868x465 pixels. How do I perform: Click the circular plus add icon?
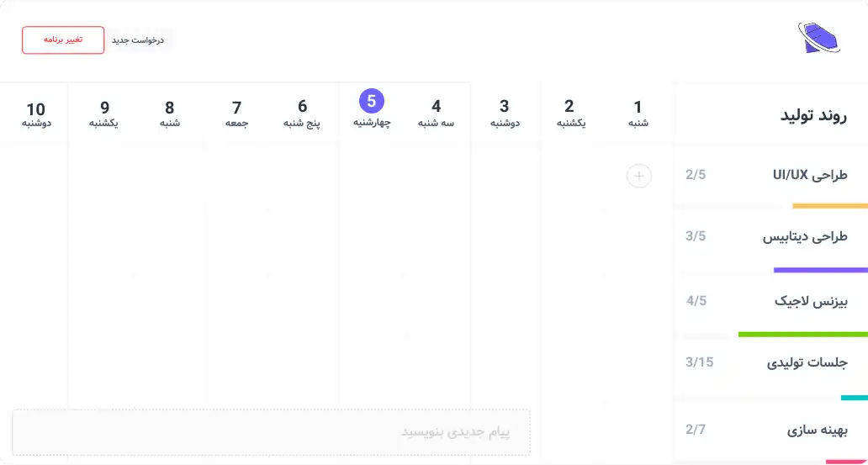(x=639, y=176)
